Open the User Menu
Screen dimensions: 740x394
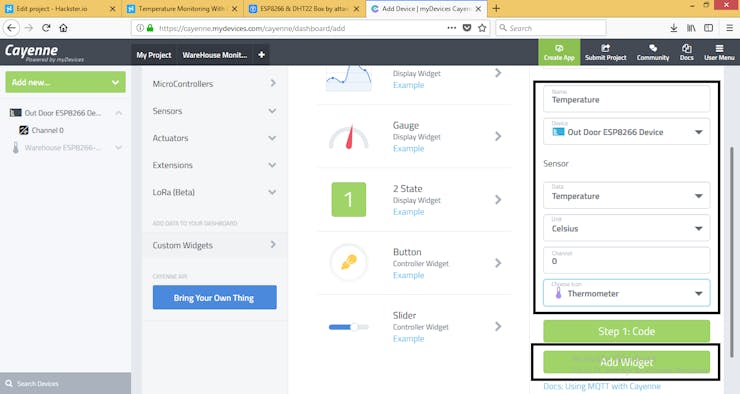pyautogui.click(x=719, y=52)
